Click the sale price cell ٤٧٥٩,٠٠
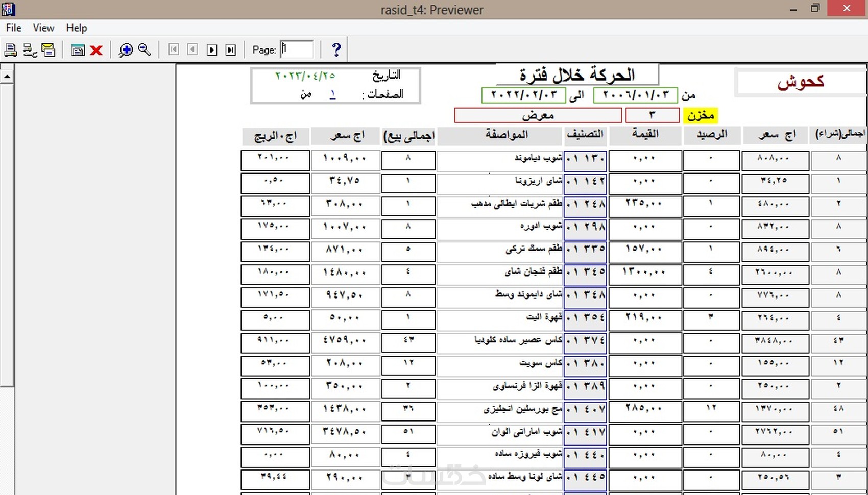The image size is (868, 495). pyautogui.click(x=345, y=342)
